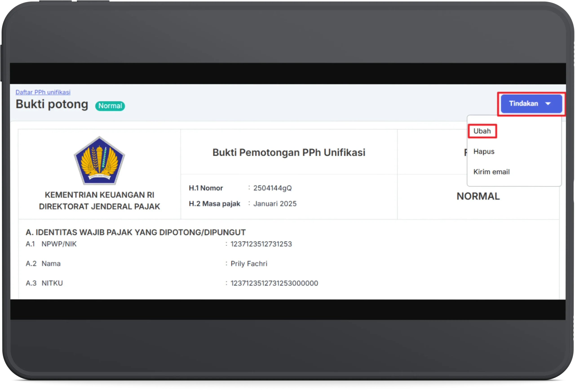The image size is (575, 392).
Task: Click the Masa pajak value Januari 2025
Action: coord(275,204)
